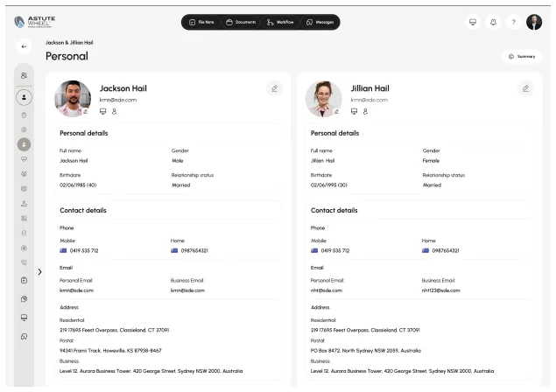Click Jackson's residential address '219 17695 Feest Overpass'
This screenshot has height=392, width=556.
click(114, 330)
